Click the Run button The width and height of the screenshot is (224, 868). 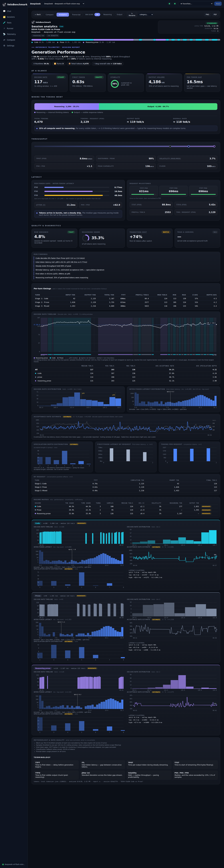tap(218, 4)
